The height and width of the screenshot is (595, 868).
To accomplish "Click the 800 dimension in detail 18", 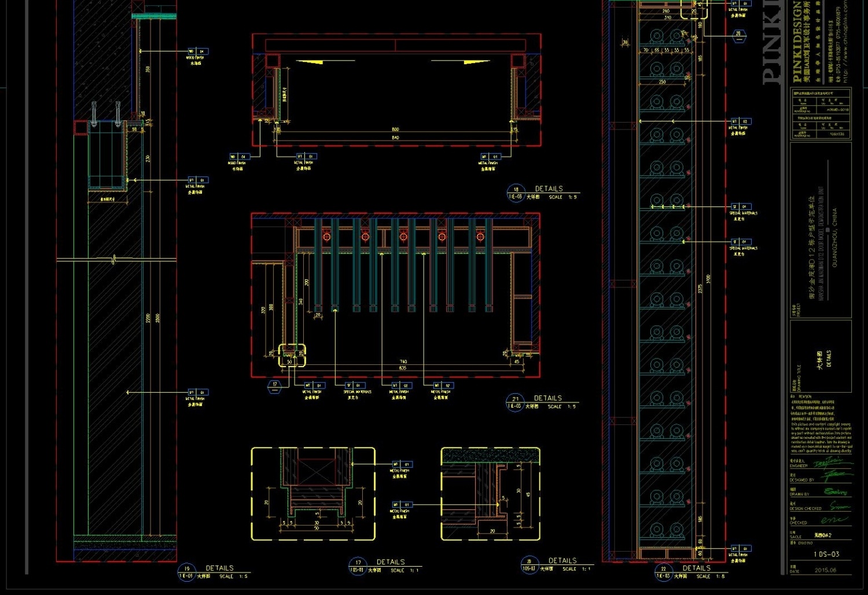I will point(395,130).
